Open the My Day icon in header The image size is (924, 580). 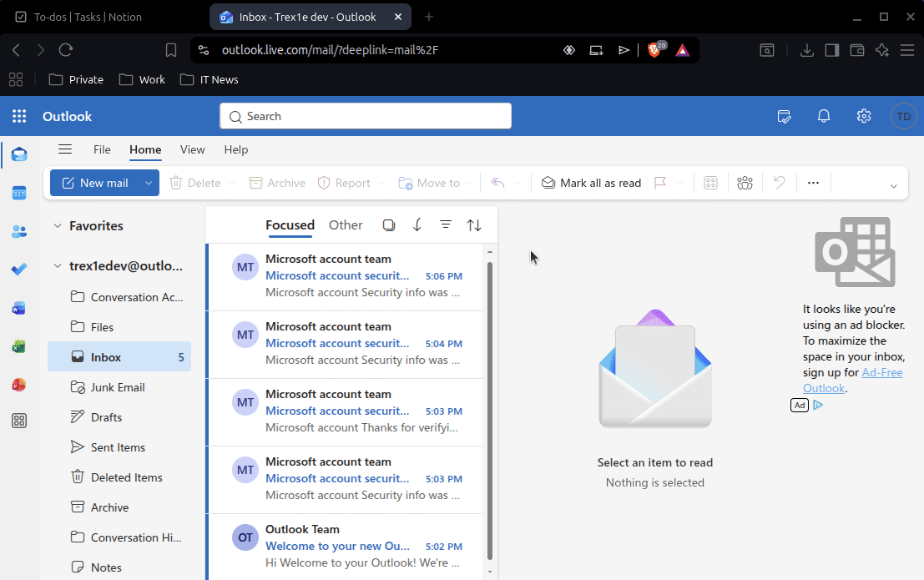785,116
